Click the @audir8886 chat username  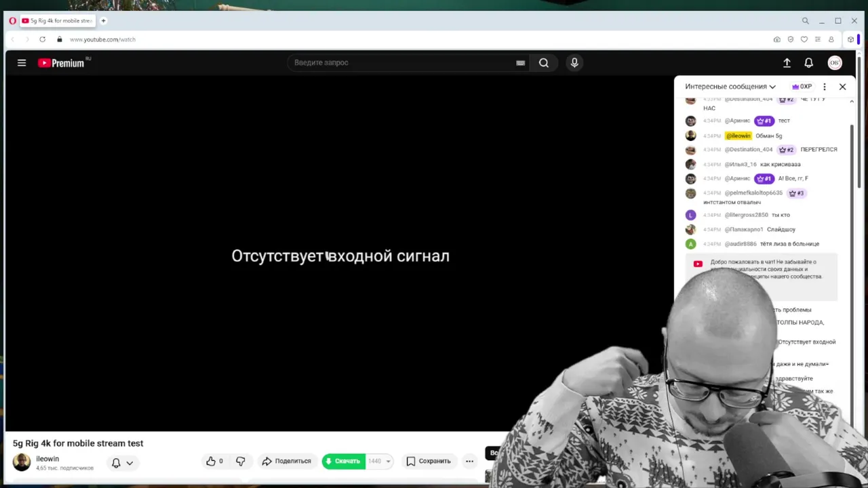[741, 243]
